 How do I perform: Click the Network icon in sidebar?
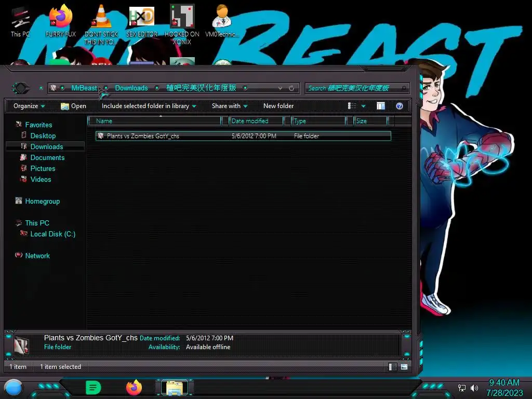(19, 255)
